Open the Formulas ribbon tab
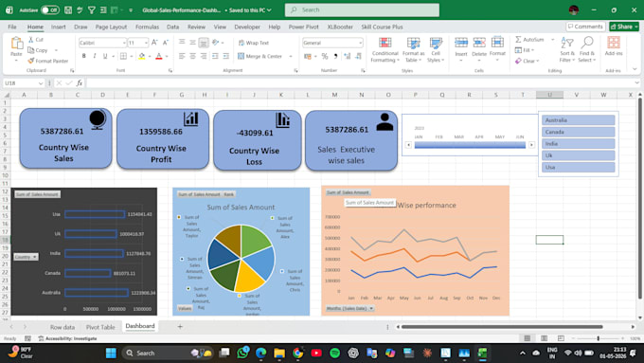644x363 pixels. 147,27
